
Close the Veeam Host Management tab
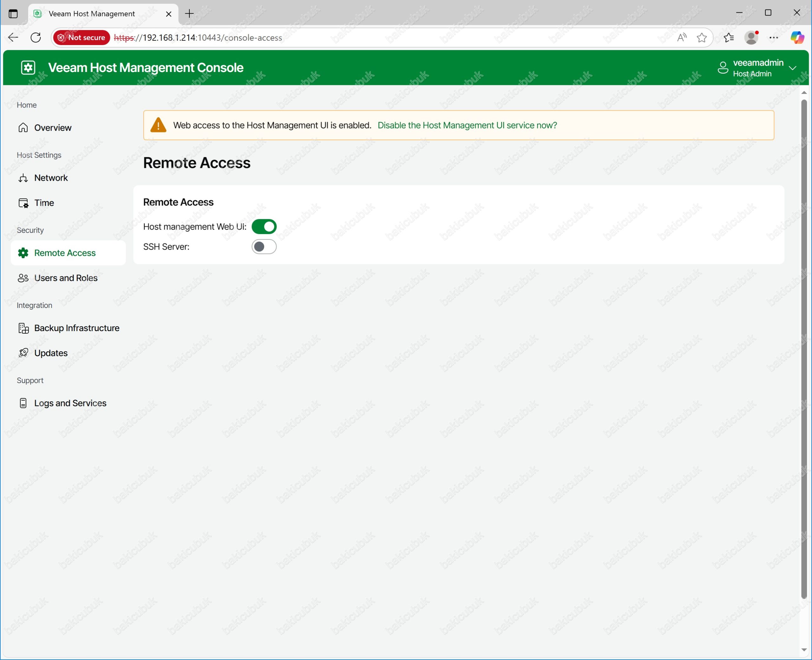point(169,14)
